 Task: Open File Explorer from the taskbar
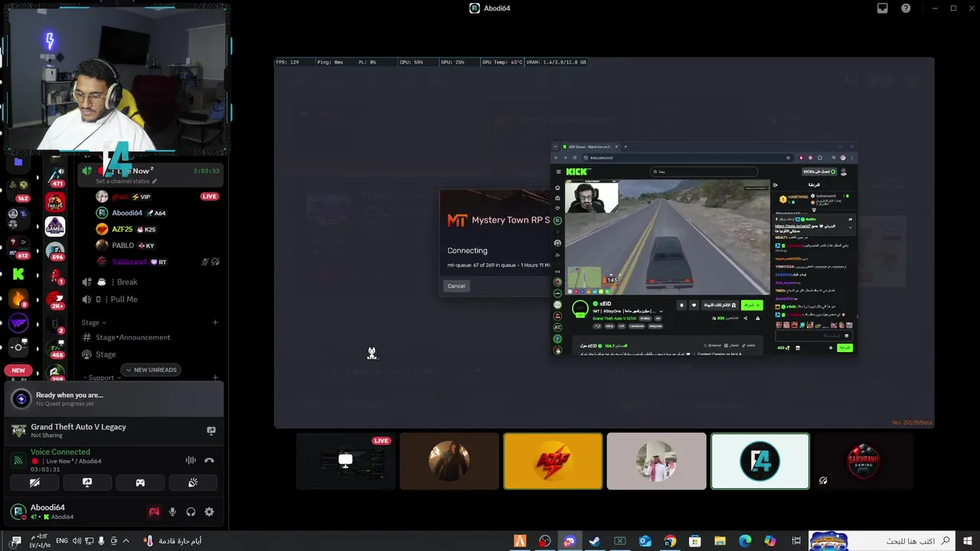click(x=720, y=541)
